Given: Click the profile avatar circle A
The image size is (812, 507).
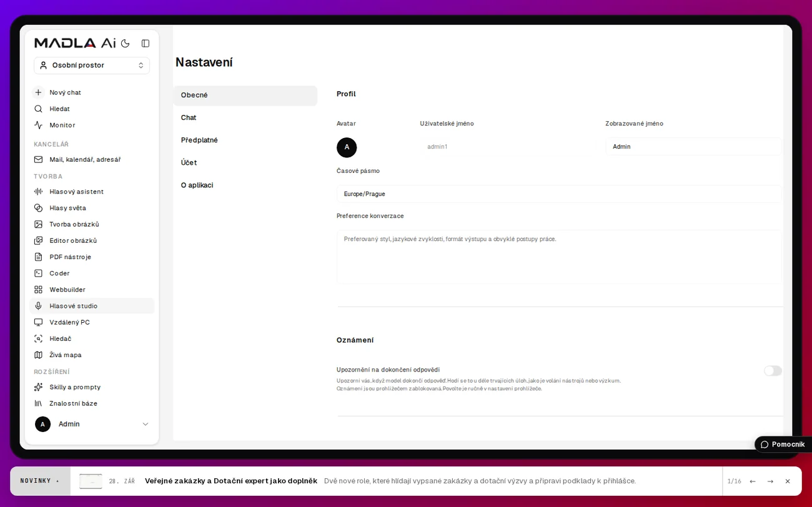Looking at the screenshot, I should [347, 147].
